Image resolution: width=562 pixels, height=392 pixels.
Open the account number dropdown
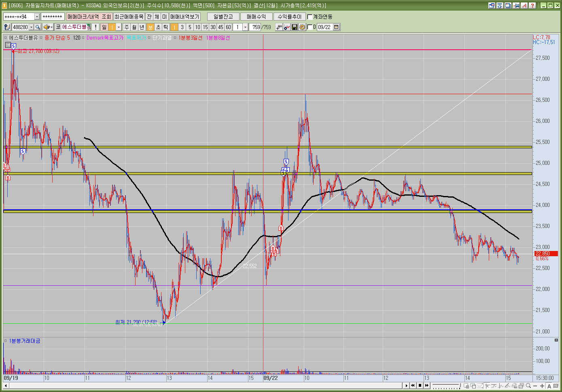pos(37,17)
